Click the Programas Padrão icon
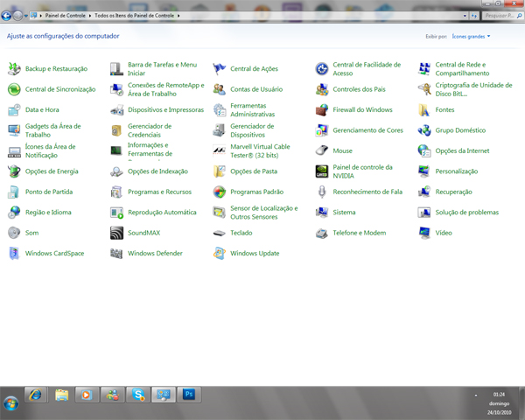The height and width of the screenshot is (420, 525). [x=220, y=192]
